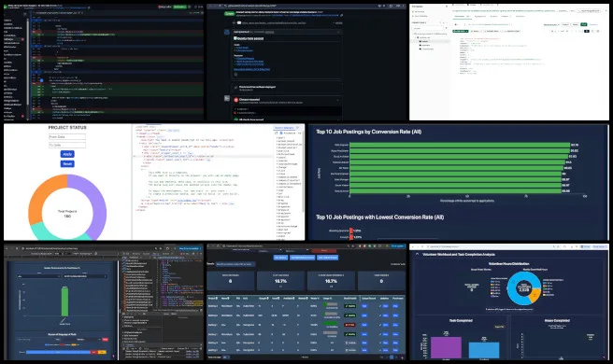Click the purple bar in Task Completed chart
613x364 pixels.
[x=446, y=347]
